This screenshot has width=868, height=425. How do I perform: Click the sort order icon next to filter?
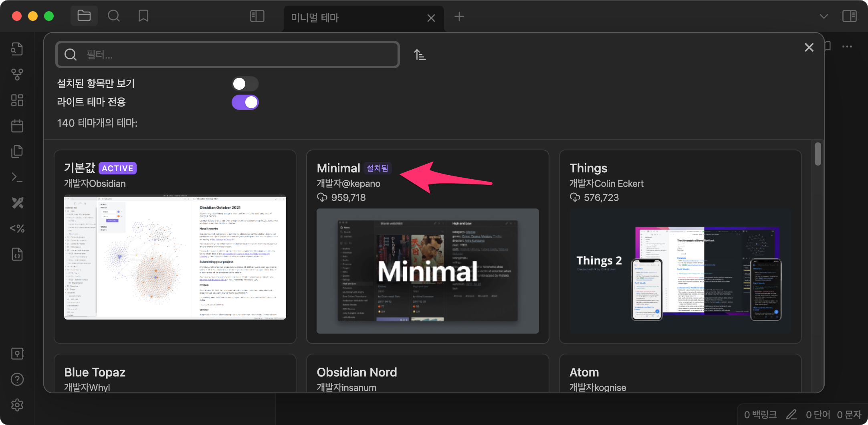tap(420, 55)
